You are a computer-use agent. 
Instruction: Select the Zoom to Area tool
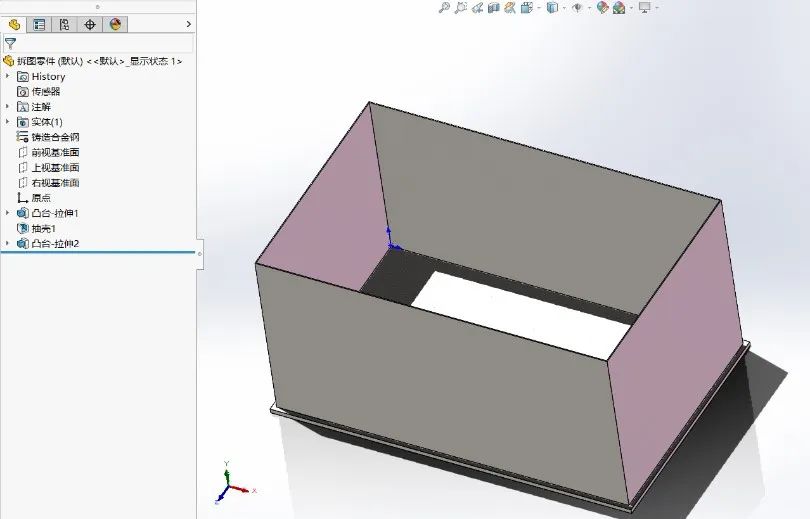pos(461,8)
